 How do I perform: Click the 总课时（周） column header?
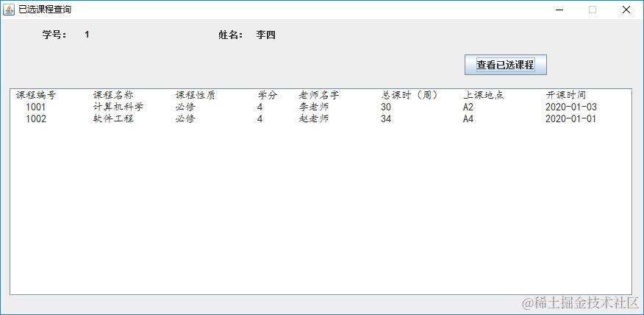pyautogui.click(x=409, y=96)
